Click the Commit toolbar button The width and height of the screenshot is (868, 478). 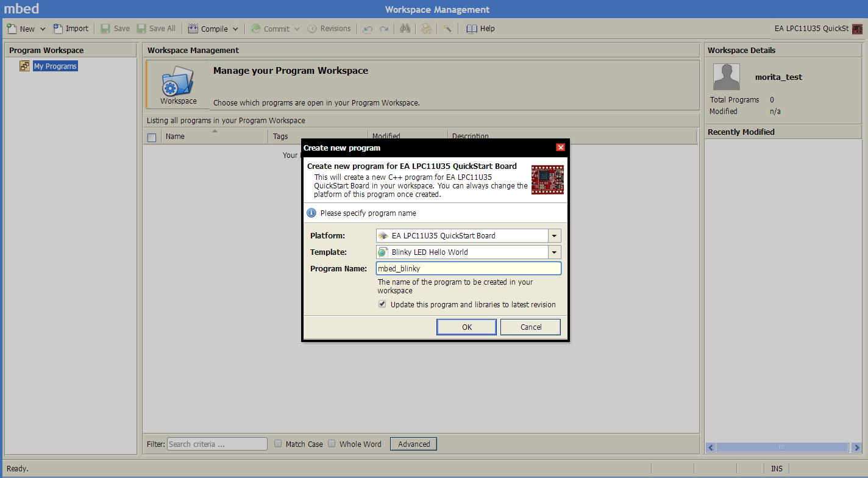[x=270, y=29]
